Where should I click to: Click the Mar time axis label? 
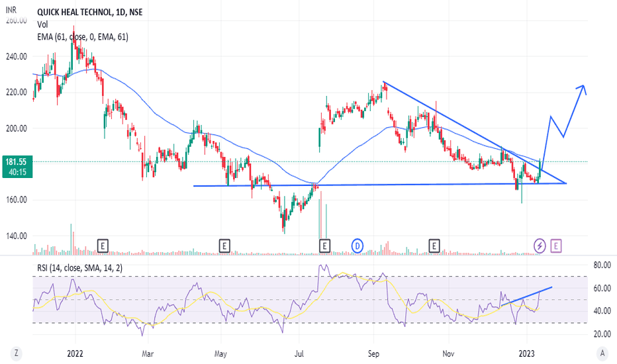pos(148,353)
